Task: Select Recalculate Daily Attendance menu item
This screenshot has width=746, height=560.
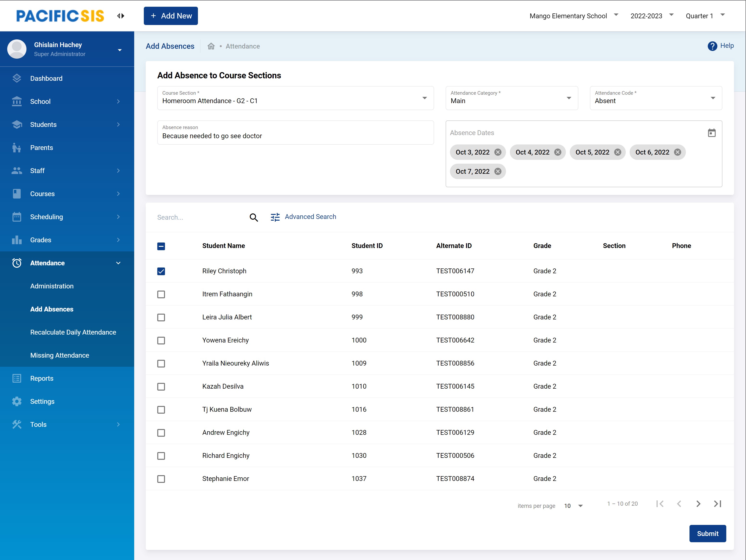Action: [73, 332]
